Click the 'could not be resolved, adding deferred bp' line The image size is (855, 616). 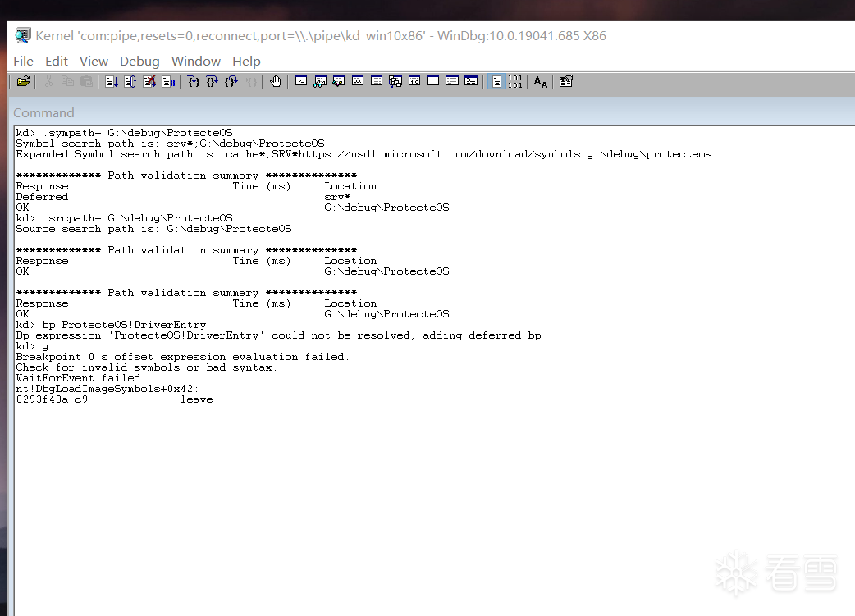coord(279,335)
